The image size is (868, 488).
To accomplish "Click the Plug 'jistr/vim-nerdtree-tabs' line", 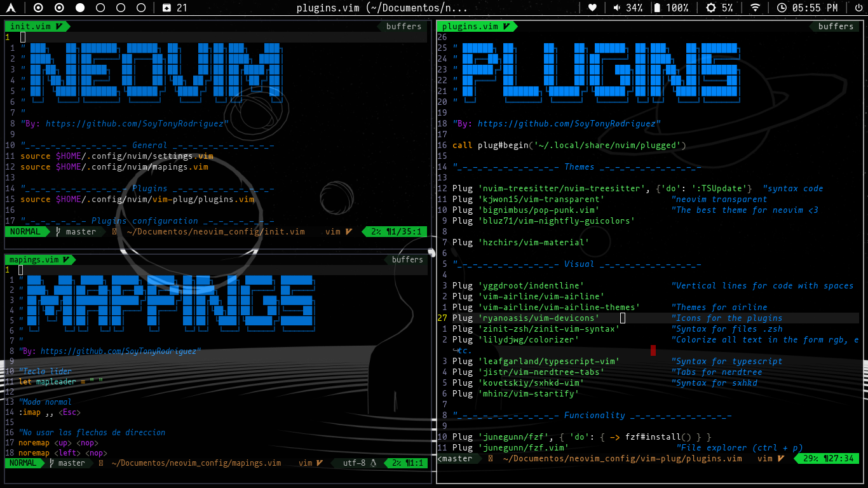I will [607, 372].
